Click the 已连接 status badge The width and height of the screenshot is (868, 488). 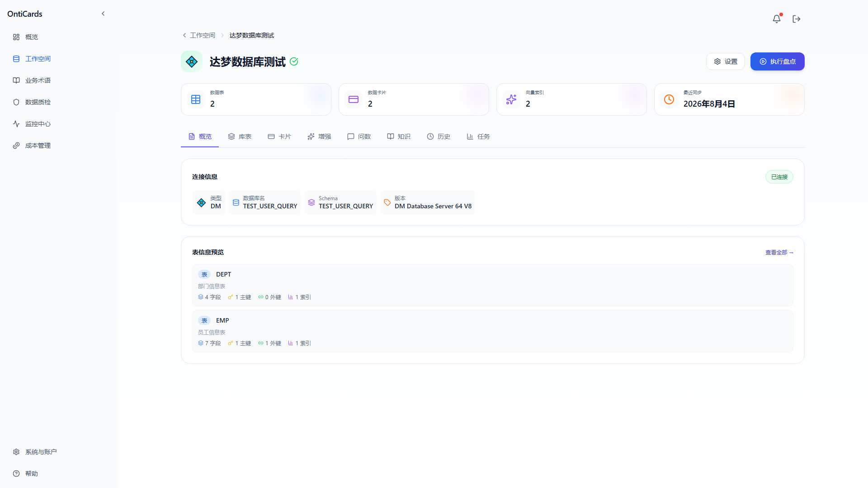coord(779,177)
